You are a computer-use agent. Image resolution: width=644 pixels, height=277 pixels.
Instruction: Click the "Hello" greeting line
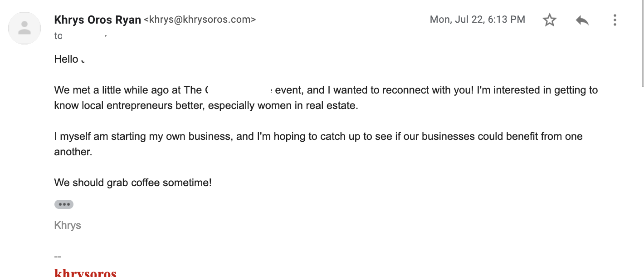click(70, 59)
